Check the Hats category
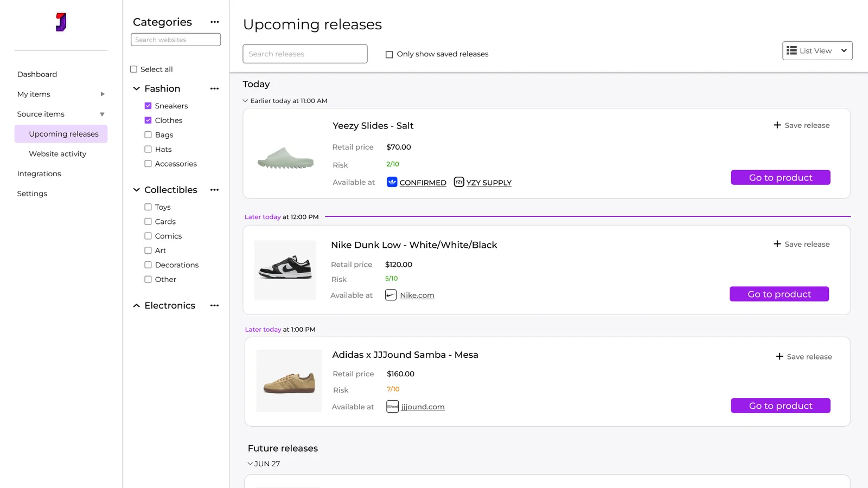 point(148,149)
